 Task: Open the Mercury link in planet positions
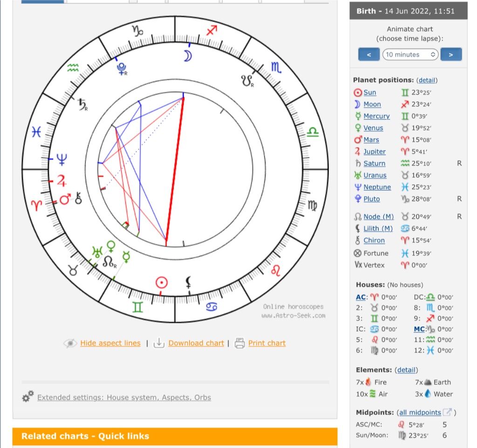point(376,116)
